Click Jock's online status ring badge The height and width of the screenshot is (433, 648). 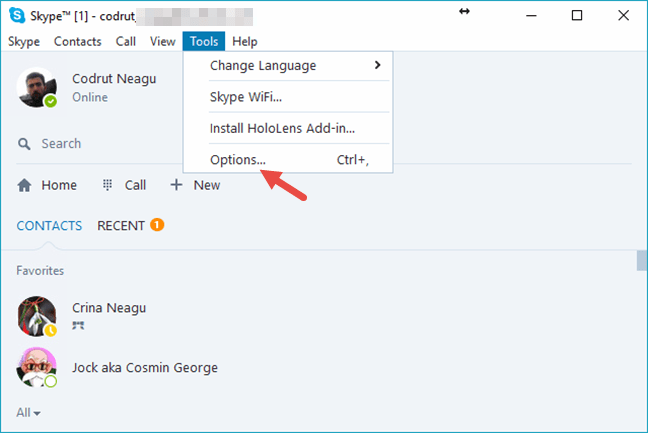point(51,381)
